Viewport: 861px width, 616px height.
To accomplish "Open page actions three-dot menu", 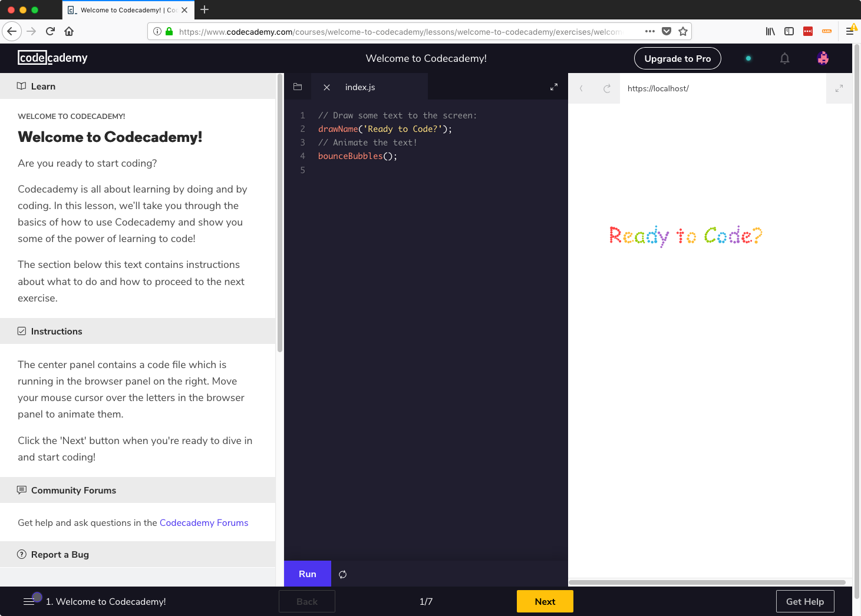I will pyautogui.click(x=650, y=31).
